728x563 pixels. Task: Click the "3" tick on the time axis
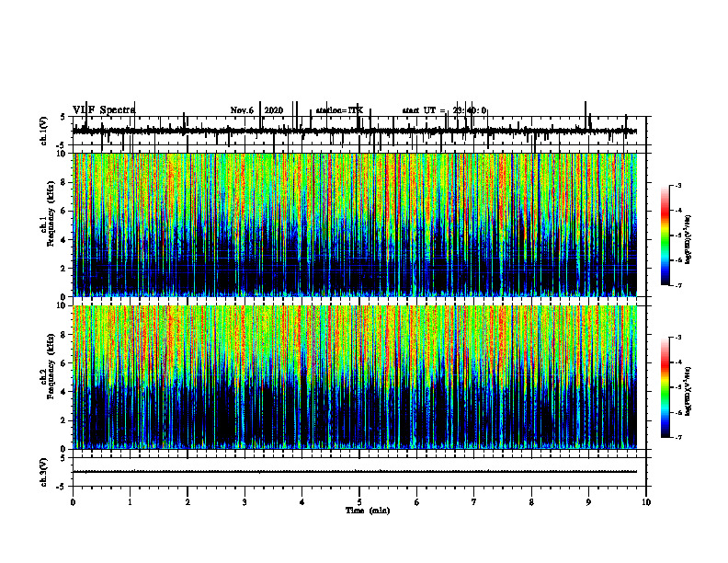[245, 502]
